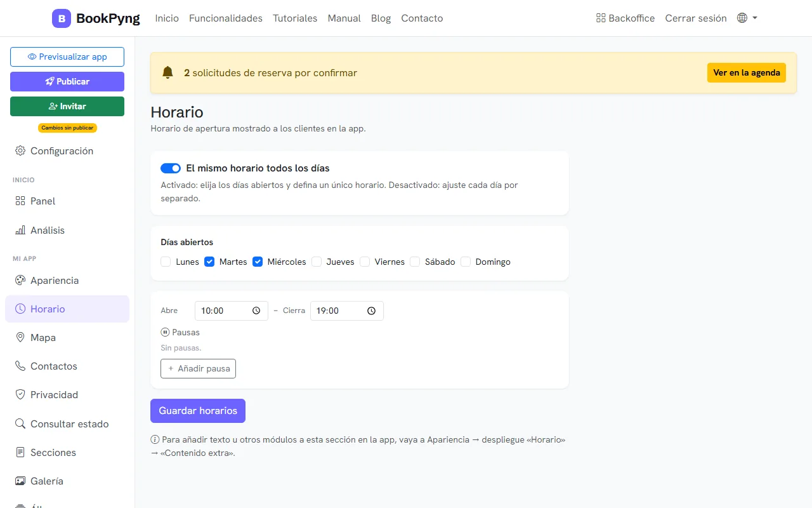Check the Lunes checkbox
The height and width of the screenshot is (508, 812).
click(x=166, y=262)
